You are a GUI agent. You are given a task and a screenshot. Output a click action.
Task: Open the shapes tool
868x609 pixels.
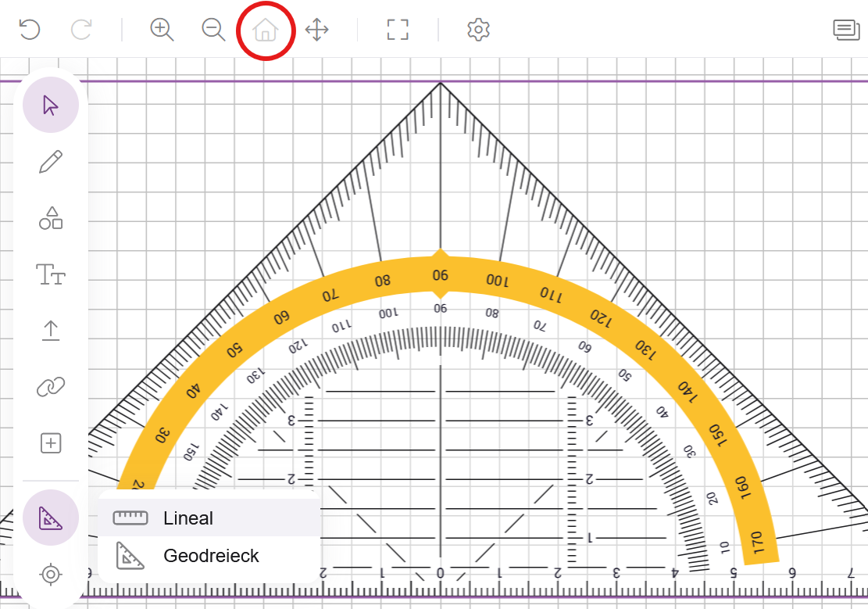click(x=51, y=218)
